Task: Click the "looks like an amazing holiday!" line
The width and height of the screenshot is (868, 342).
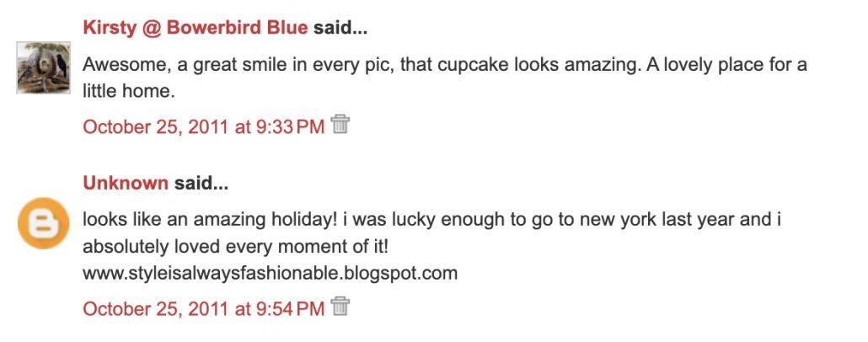Action: click(x=211, y=219)
